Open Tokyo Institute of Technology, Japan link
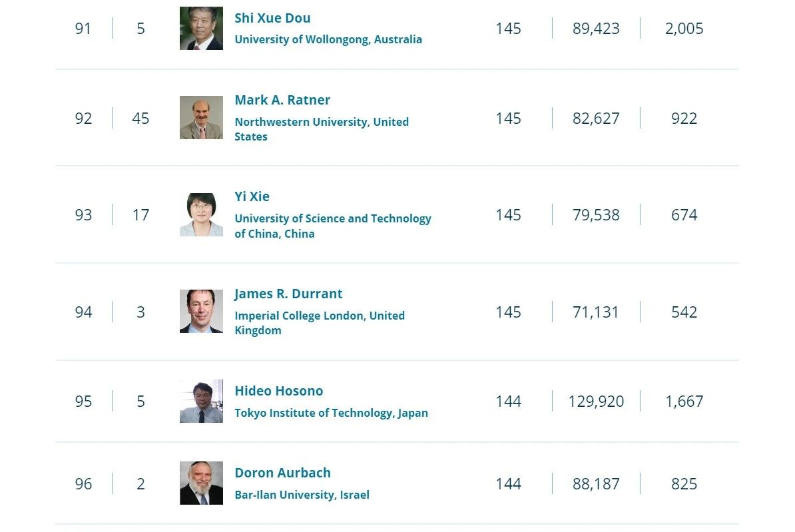Screen dimensions: 795x532 [x=331, y=413]
